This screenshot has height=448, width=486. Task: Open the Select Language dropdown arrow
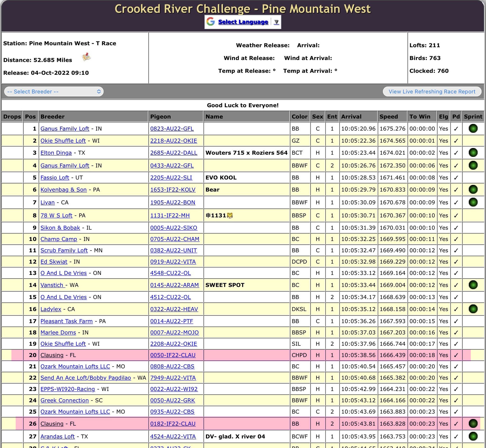tap(276, 22)
